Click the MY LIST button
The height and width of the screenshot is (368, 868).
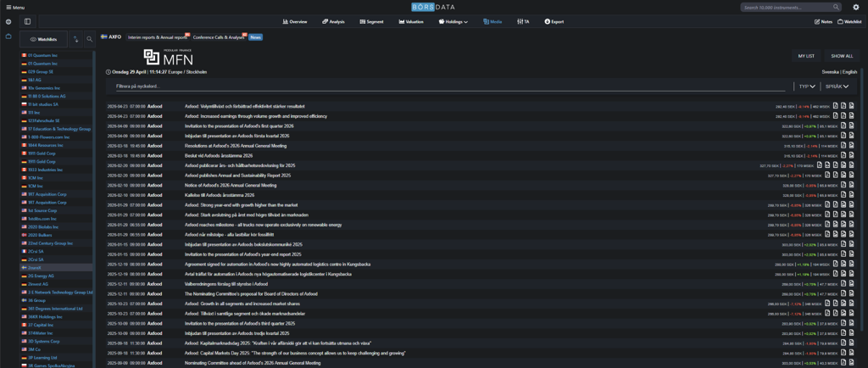pyautogui.click(x=806, y=56)
